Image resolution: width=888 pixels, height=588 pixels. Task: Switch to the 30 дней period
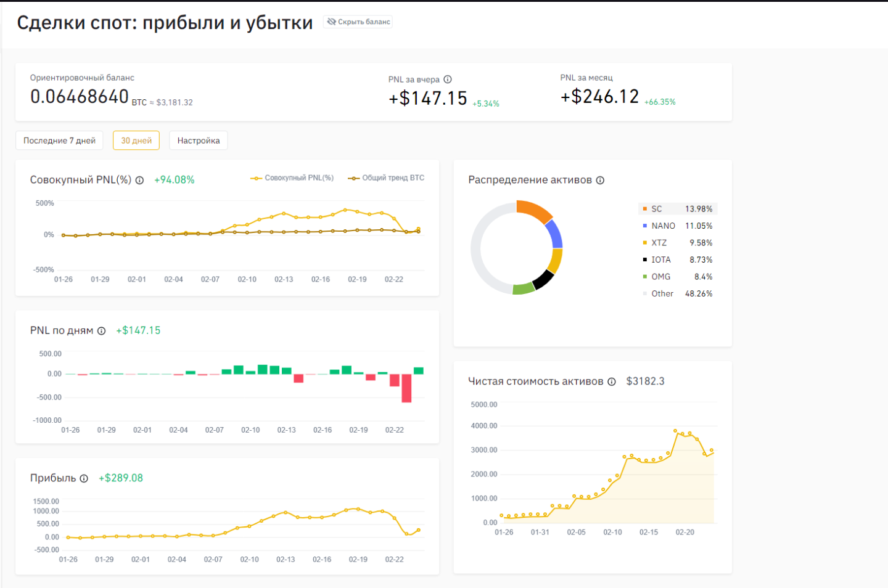click(x=136, y=141)
